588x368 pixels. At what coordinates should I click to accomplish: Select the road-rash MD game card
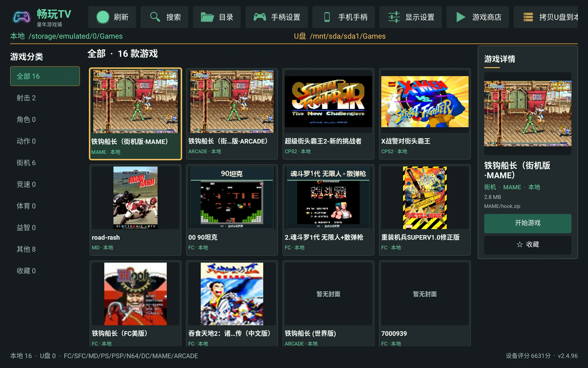135,210
